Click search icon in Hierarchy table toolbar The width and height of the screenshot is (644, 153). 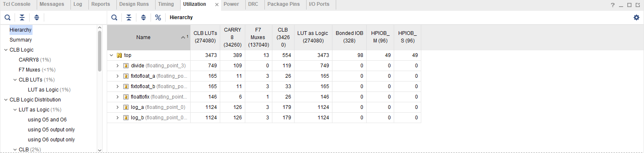tap(114, 17)
